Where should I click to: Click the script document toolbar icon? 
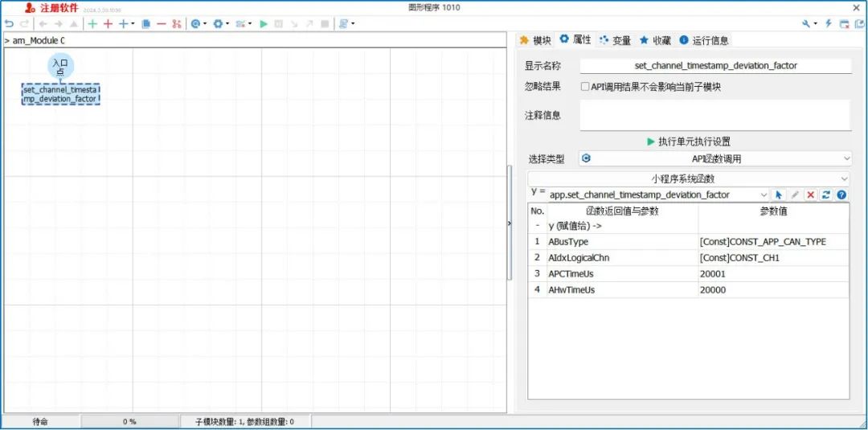pos(344,24)
